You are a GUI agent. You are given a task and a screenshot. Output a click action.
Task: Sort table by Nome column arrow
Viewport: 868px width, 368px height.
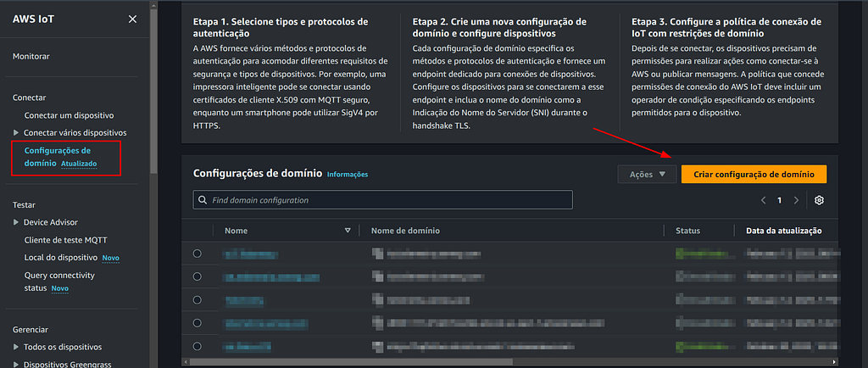tap(348, 231)
